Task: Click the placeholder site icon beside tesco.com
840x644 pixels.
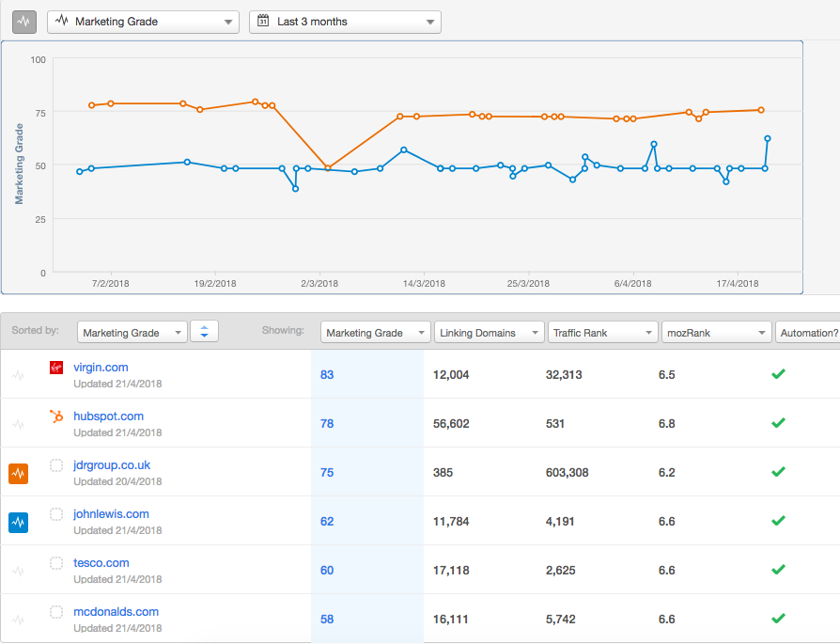Action: [56, 562]
